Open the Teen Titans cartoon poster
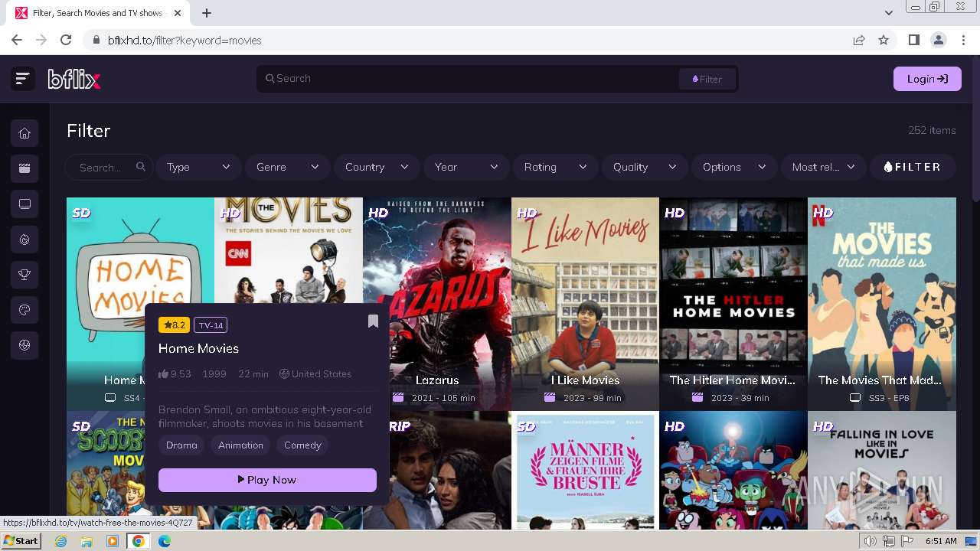Image resolution: width=980 pixels, height=551 pixels. pos(733,470)
